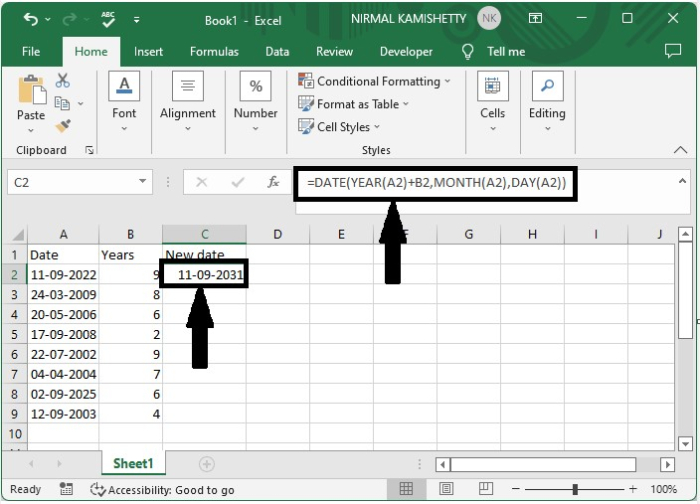Click horizontal scrollbar left arrow
The image size is (700, 504).
click(x=442, y=465)
